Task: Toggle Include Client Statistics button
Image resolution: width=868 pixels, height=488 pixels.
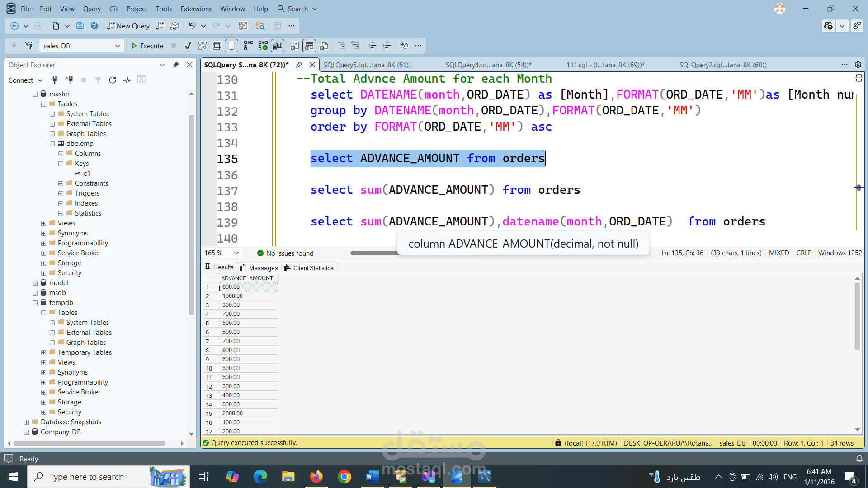Action: [x=278, y=46]
